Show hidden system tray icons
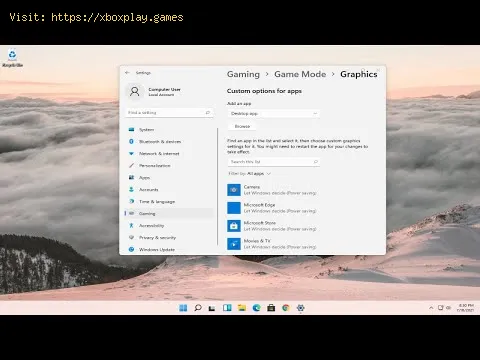The width and height of the screenshot is (480, 360). [x=431, y=308]
